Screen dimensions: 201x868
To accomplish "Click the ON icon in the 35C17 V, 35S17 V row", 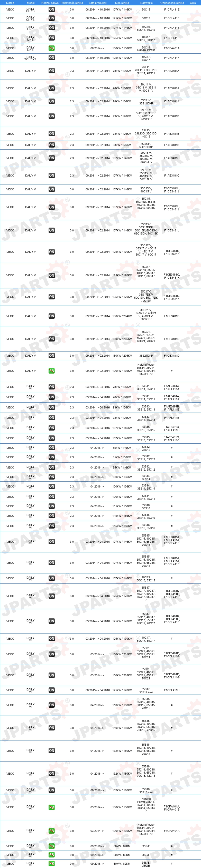I will [51, 252].
